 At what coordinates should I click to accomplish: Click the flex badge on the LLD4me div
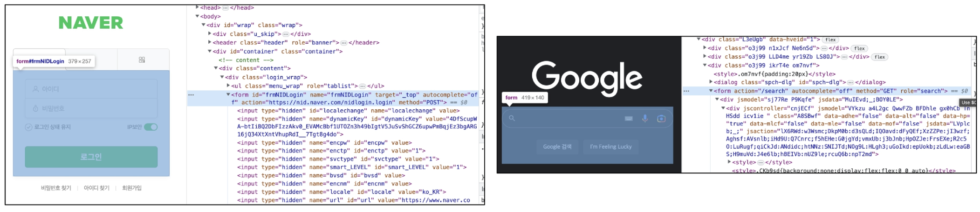pos(880,57)
